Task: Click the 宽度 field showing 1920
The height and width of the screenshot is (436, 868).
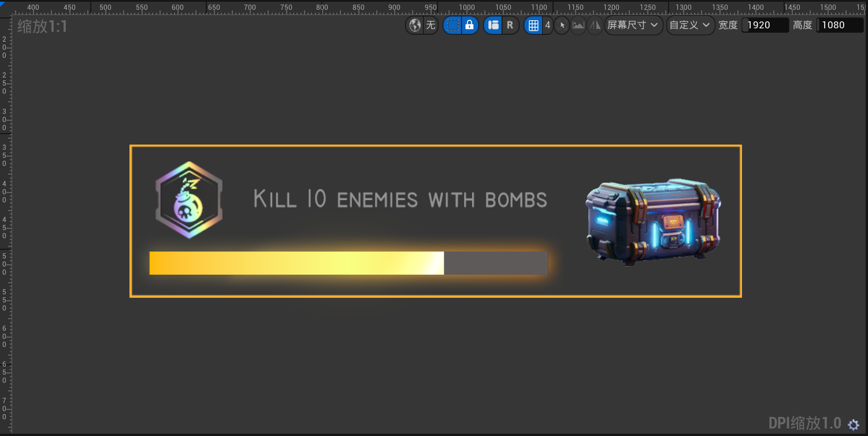Action: (x=767, y=25)
